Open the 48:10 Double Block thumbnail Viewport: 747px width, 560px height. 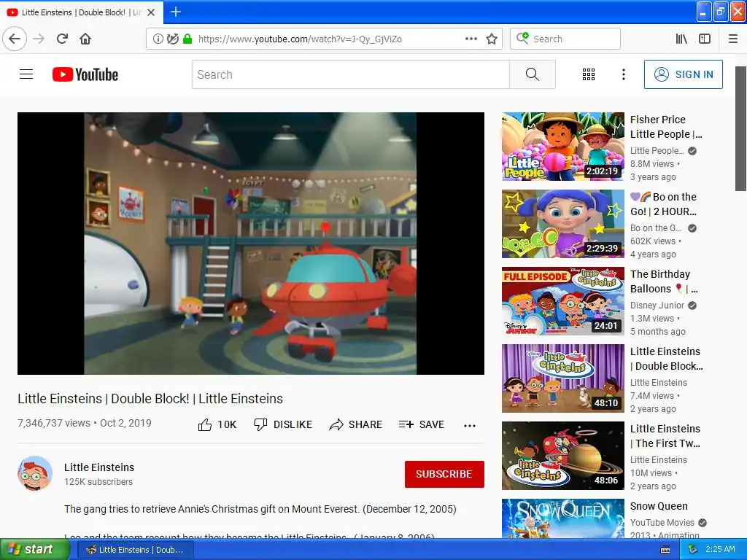click(562, 378)
